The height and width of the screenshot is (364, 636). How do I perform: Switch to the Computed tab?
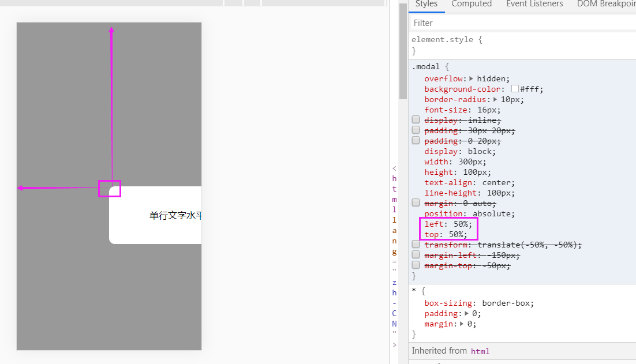471,4
